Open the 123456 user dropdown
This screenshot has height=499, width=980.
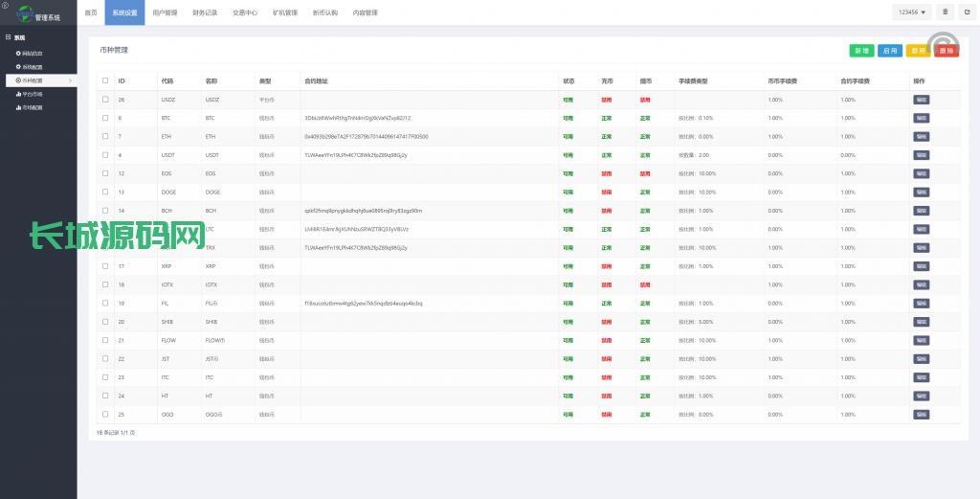pos(911,11)
